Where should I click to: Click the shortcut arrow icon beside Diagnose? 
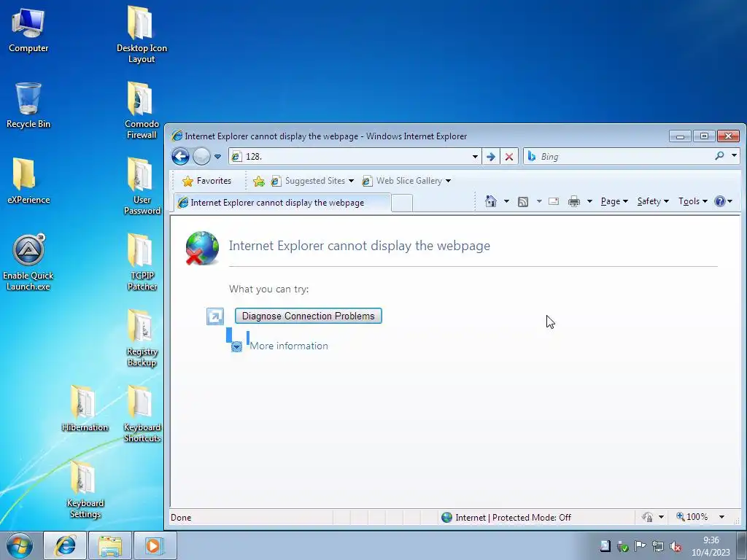coord(215,316)
